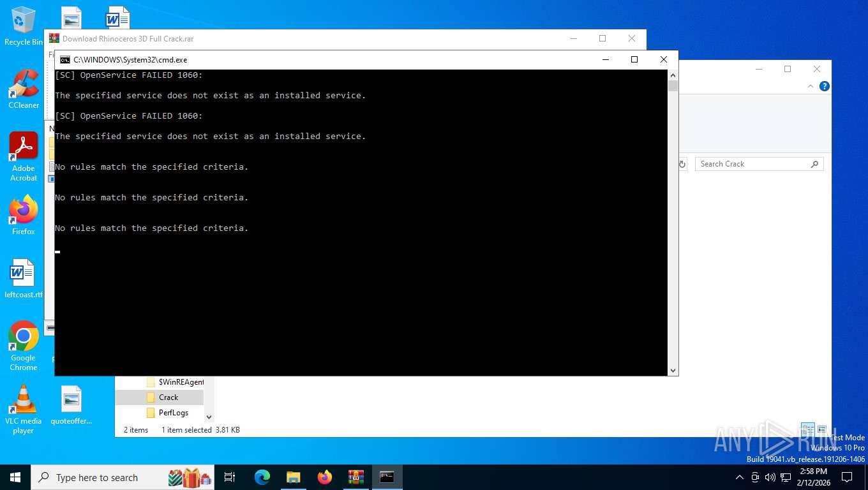Click the refresh button in File Explorer

(x=682, y=164)
